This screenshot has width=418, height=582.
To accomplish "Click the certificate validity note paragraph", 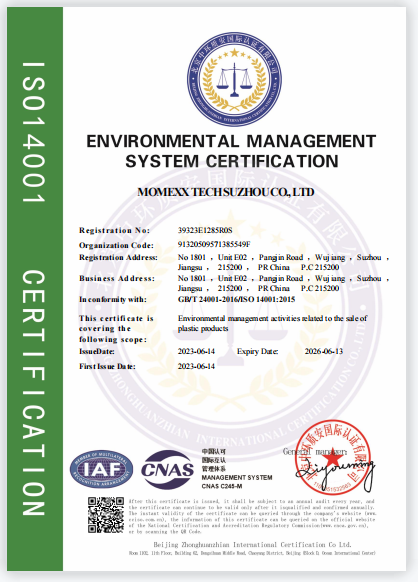I will [x=252, y=516].
